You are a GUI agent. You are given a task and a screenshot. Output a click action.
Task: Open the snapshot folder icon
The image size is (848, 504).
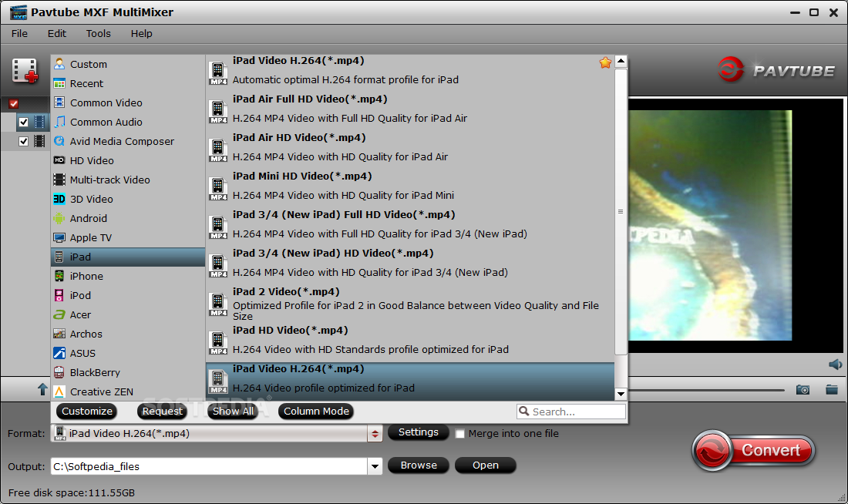coord(832,389)
